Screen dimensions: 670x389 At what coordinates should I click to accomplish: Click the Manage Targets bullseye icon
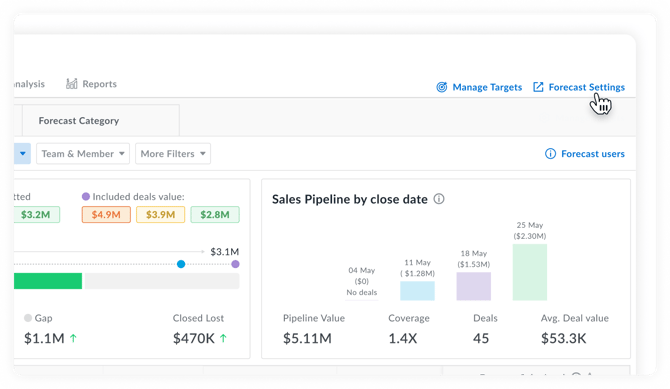[442, 87]
